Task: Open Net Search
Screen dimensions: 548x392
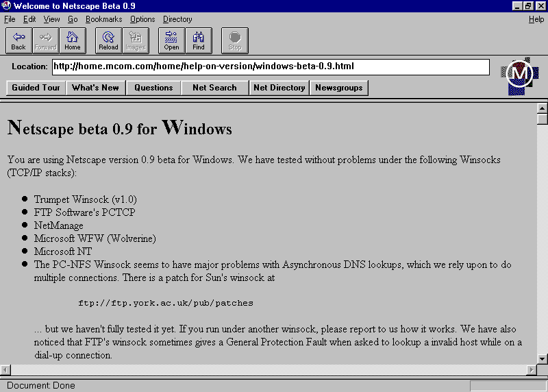Action: (214, 88)
